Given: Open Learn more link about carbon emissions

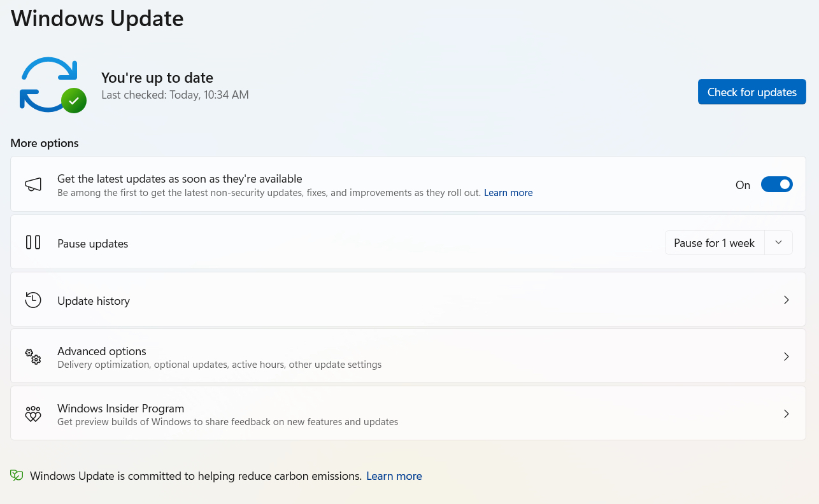Looking at the screenshot, I should pyautogui.click(x=394, y=476).
